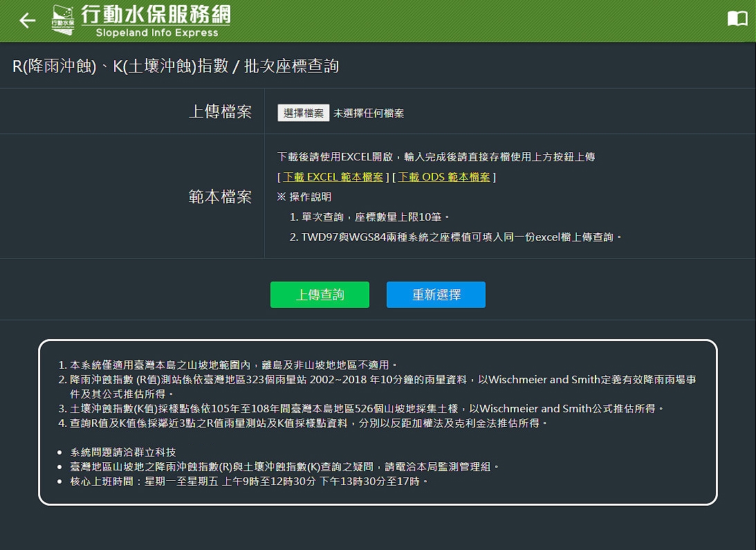Download the ODS 範本檔案 sample file

click(444, 177)
